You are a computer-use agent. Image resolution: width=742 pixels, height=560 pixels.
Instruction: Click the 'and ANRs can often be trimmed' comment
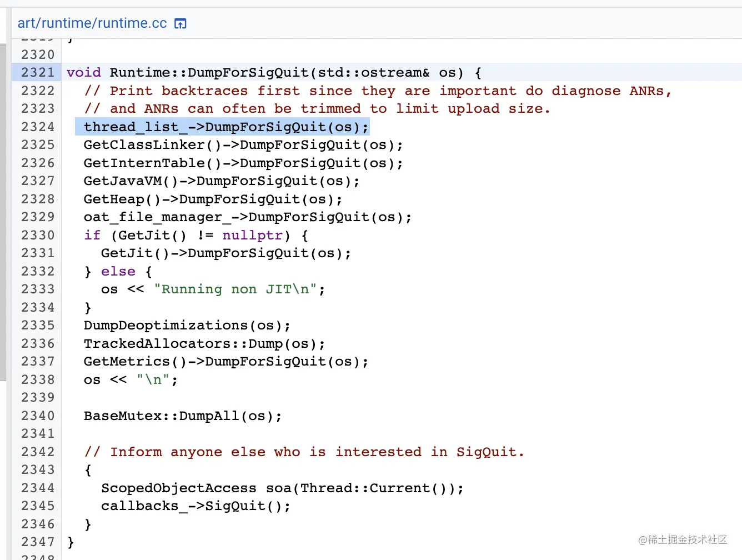pos(317,109)
